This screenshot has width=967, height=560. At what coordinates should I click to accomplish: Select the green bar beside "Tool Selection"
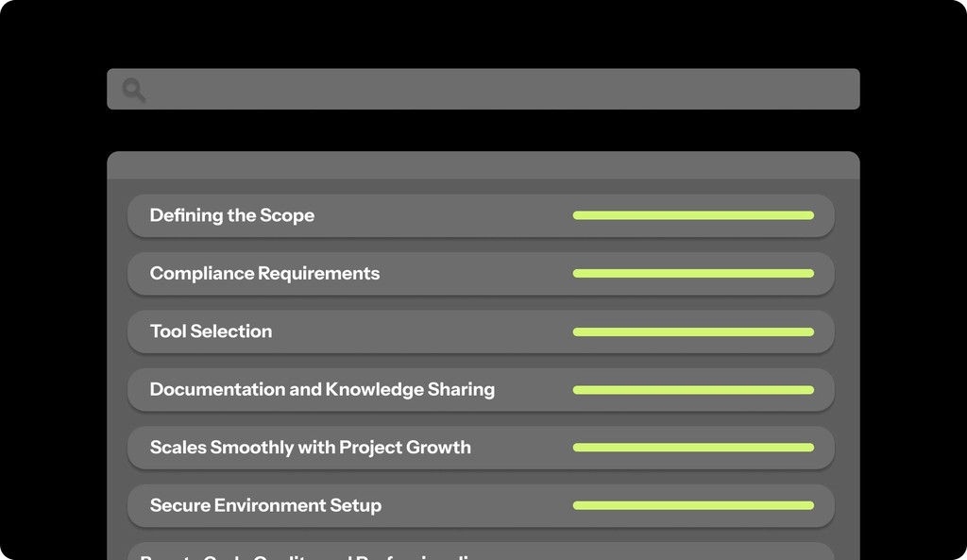click(694, 331)
